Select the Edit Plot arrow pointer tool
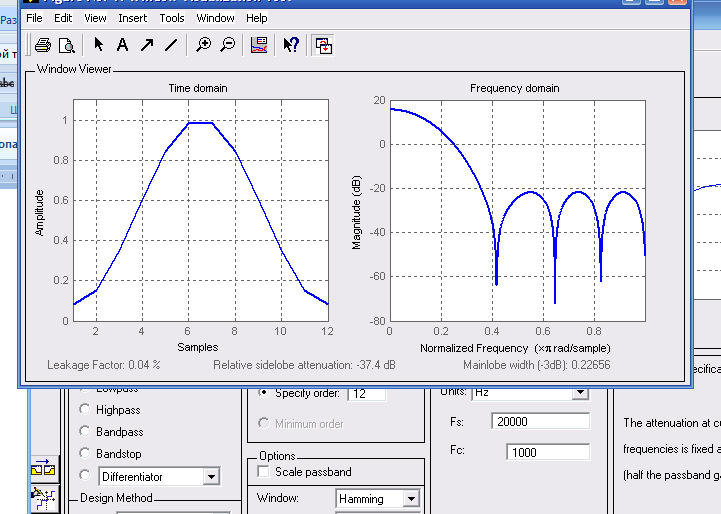 point(98,45)
